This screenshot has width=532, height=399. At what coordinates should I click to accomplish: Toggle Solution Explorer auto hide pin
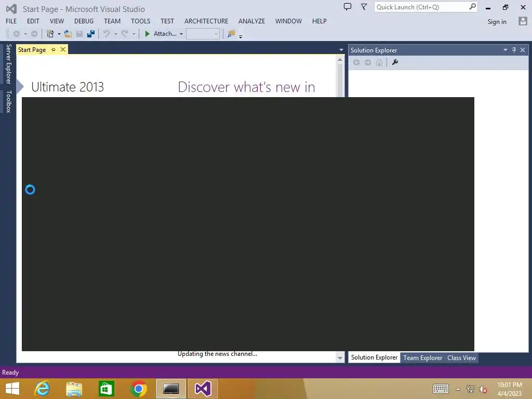click(514, 50)
